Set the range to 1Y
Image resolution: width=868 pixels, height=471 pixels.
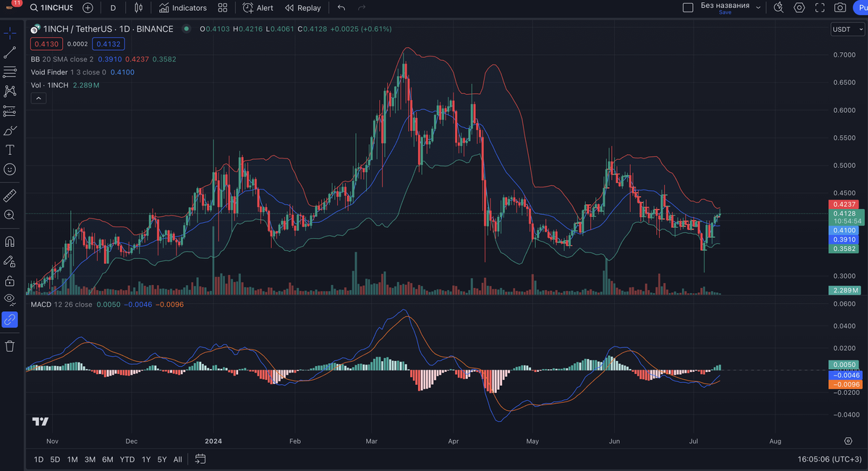point(146,459)
